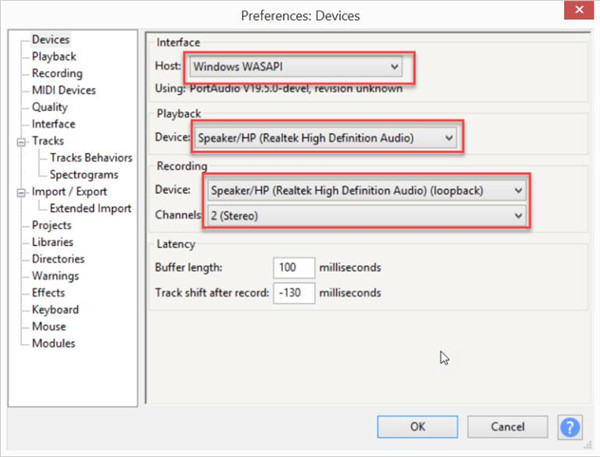Viewport: 600px width, 457px height.
Task: Collapse the Import / Export tree node
Action: (23, 192)
